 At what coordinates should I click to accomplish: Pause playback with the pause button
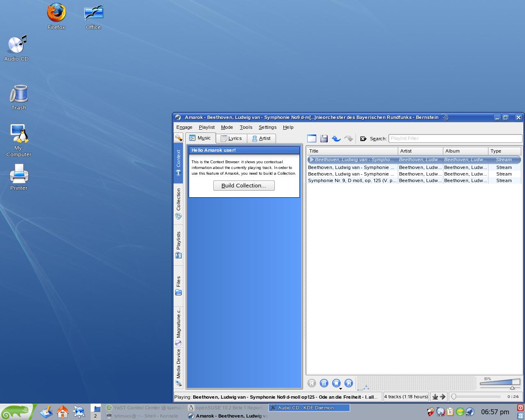324,383
